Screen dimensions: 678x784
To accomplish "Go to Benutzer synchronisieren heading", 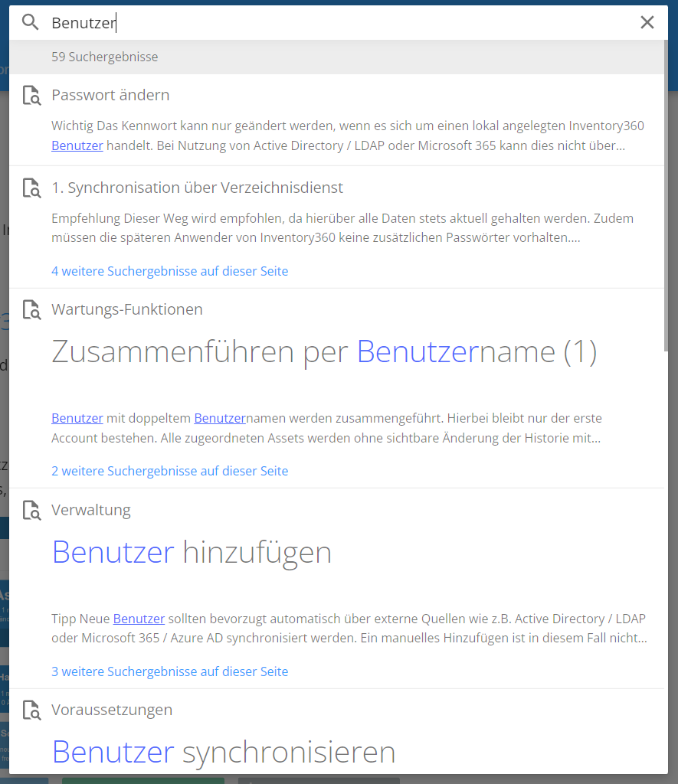I will [224, 752].
